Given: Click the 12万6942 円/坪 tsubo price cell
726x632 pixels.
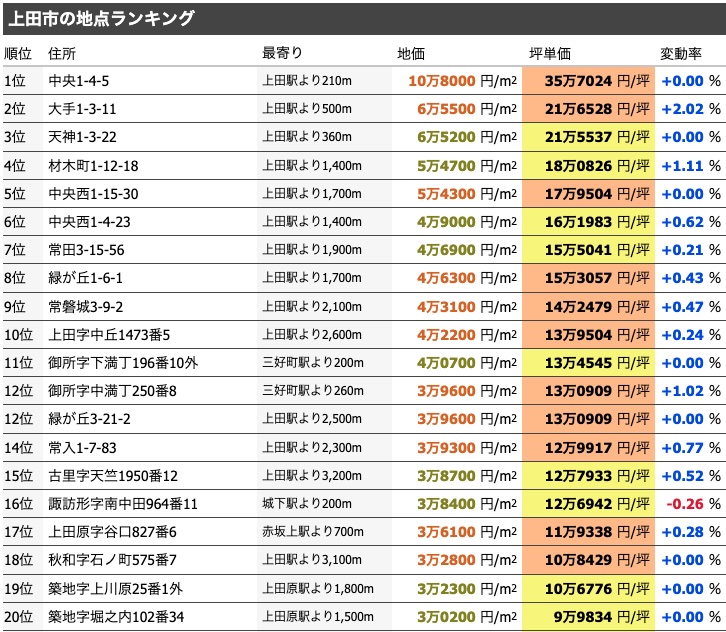Looking at the screenshot, I should point(588,504).
